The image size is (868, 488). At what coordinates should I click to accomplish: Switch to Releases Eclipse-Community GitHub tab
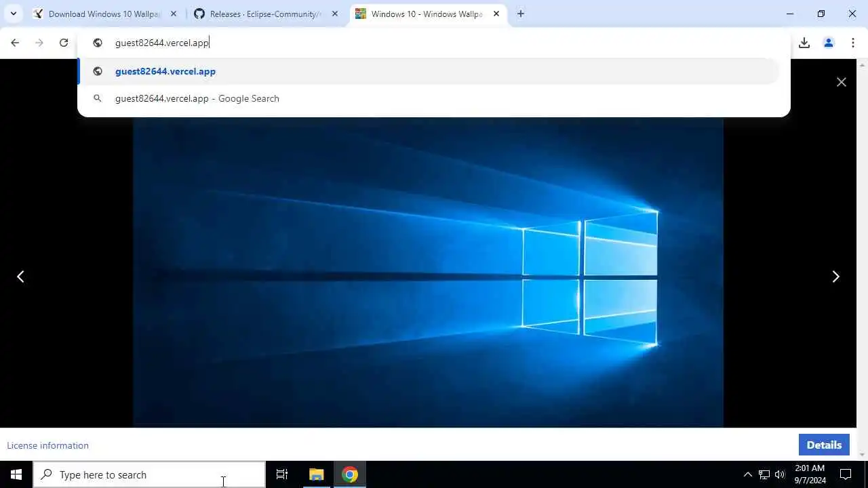point(266,14)
